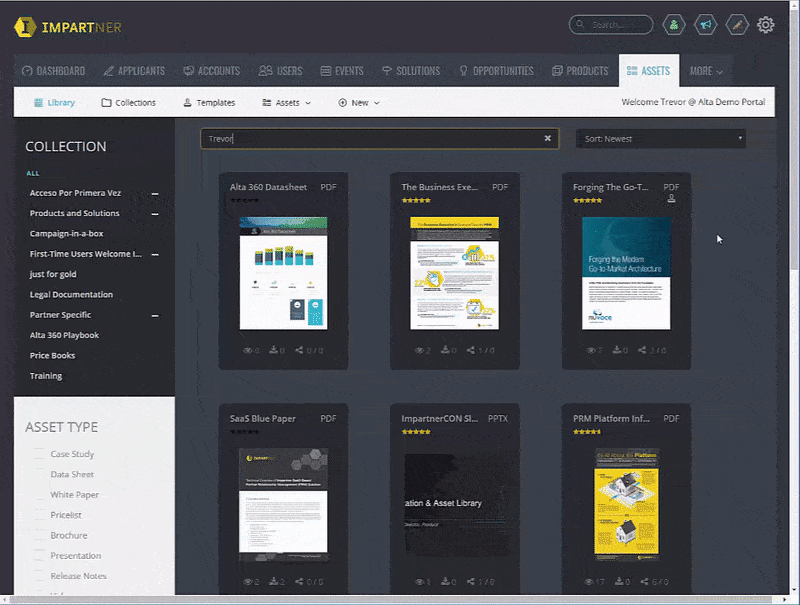Show ALL collections
The image size is (800, 605).
pos(33,173)
